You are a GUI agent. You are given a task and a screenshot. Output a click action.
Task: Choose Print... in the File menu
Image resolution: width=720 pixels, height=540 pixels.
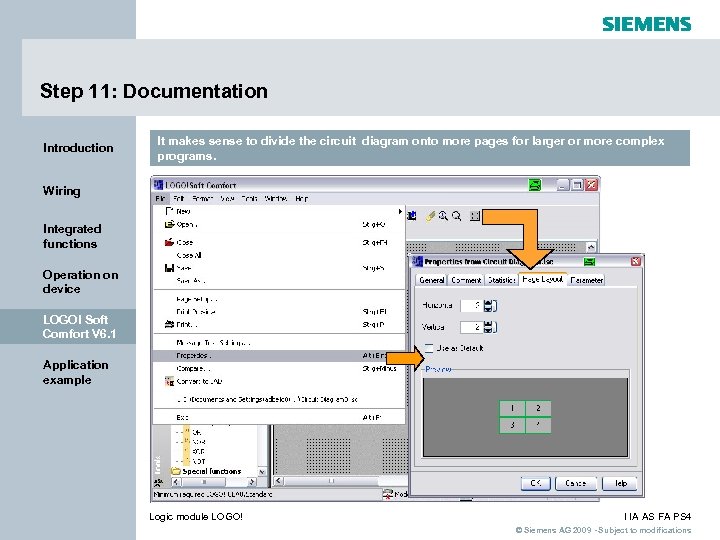279,325
